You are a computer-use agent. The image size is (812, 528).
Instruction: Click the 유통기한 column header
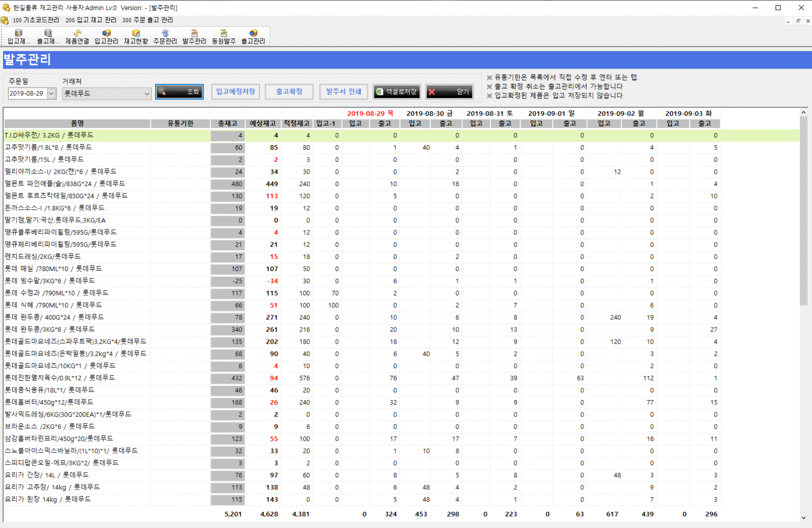(x=181, y=123)
